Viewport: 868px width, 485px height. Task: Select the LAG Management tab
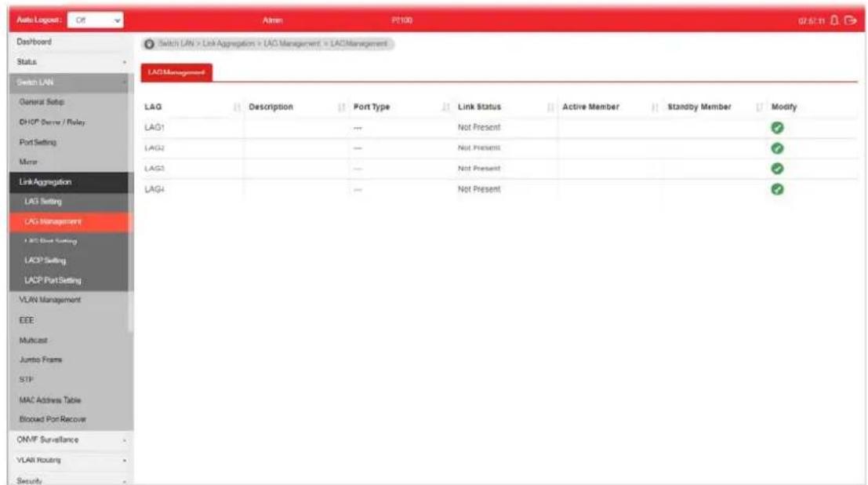coord(176,73)
